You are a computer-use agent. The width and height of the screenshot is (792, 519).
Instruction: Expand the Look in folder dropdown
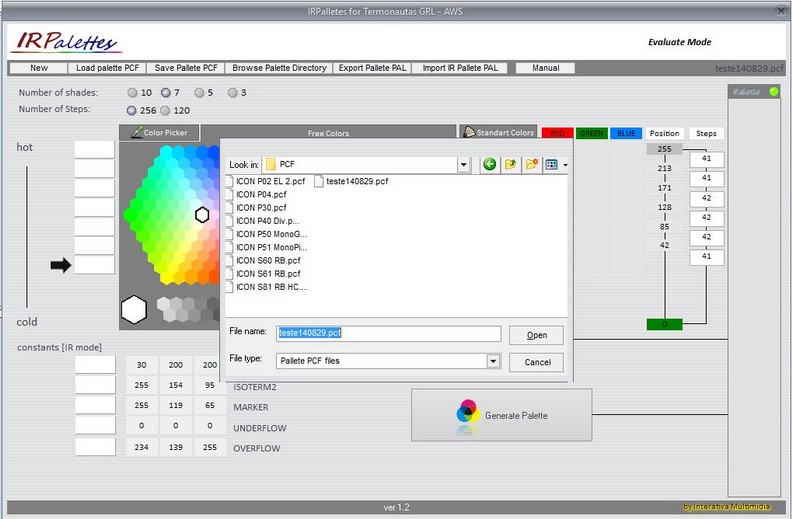click(x=464, y=164)
